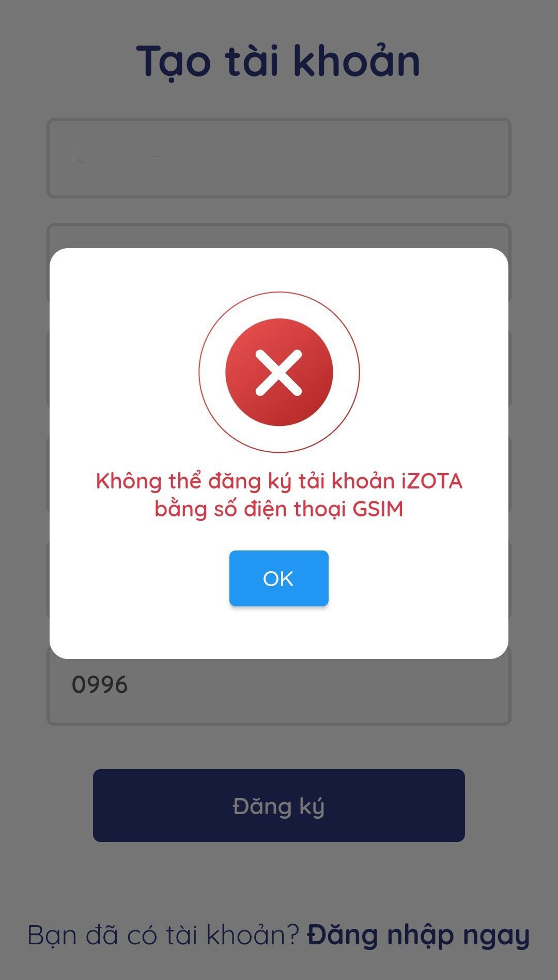Click the second input field behind the dialog
The image size is (558, 980).
coord(279,236)
